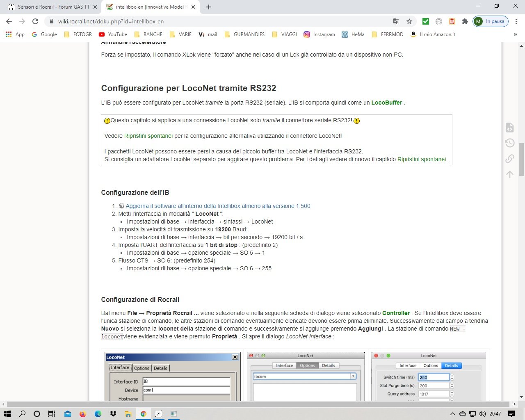
Task: Expand hidden bookmarks overflow chevron
Action: coord(515,34)
